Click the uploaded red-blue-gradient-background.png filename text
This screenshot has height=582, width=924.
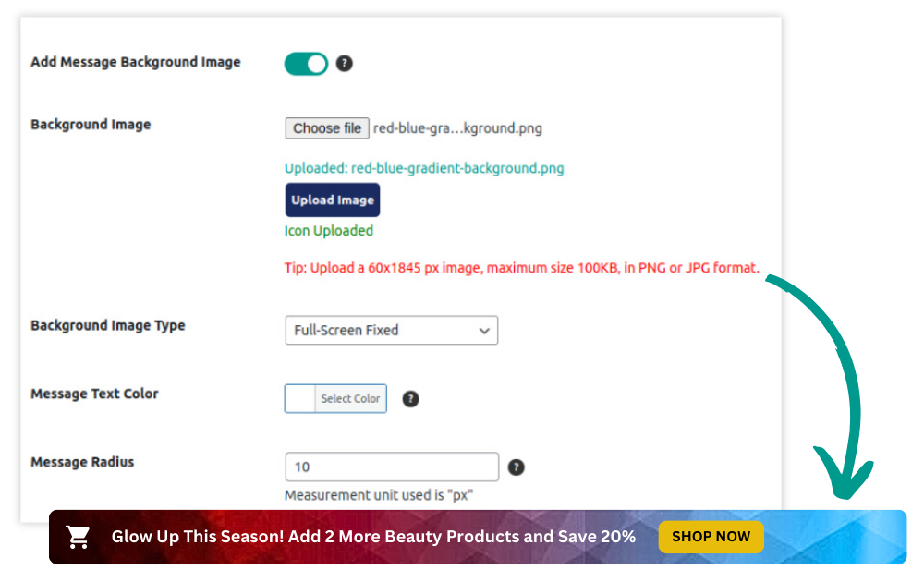[424, 168]
